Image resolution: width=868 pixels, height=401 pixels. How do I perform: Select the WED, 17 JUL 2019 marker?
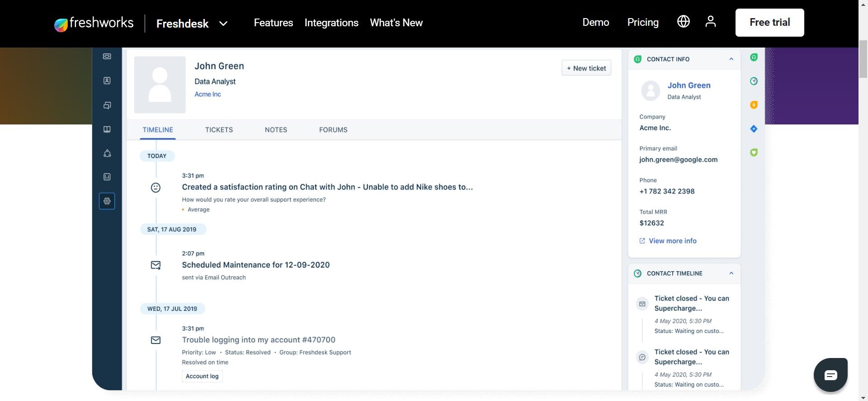(x=172, y=309)
